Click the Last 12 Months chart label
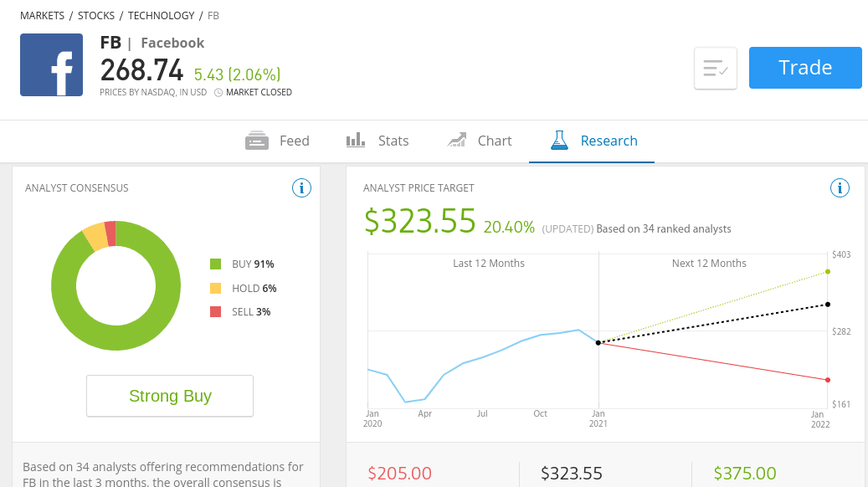This screenshot has height=487, width=868. tap(489, 264)
